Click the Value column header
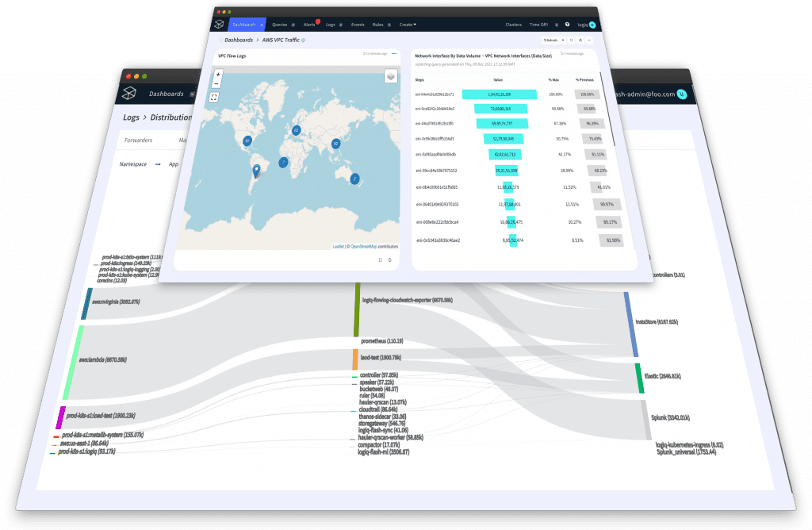The image size is (812, 530). [x=498, y=80]
